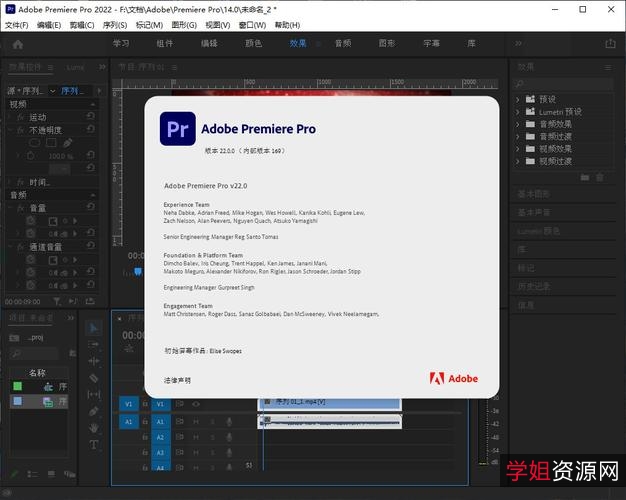Switch to the 颜色 workspace tab

[254, 43]
